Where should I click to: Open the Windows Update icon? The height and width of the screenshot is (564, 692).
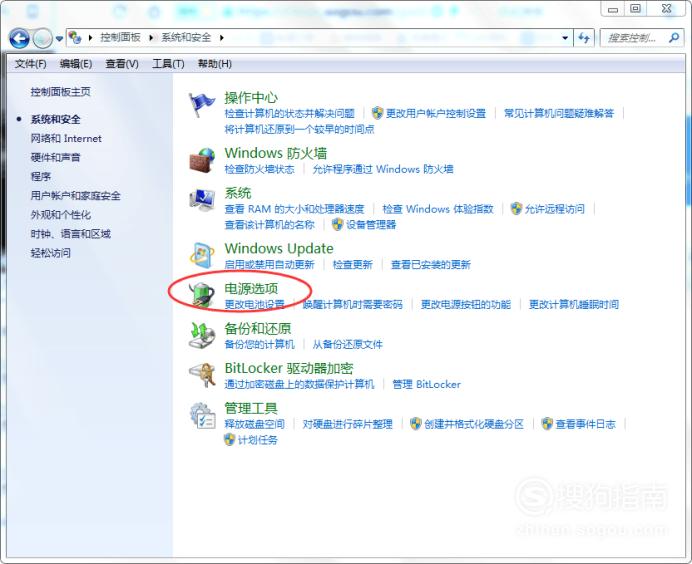[202, 255]
